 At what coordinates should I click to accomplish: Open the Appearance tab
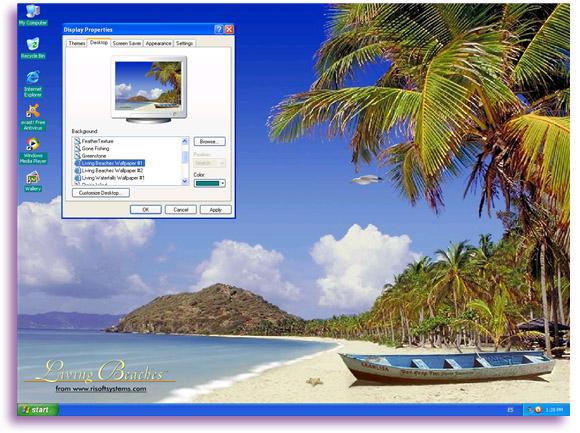pos(158,43)
